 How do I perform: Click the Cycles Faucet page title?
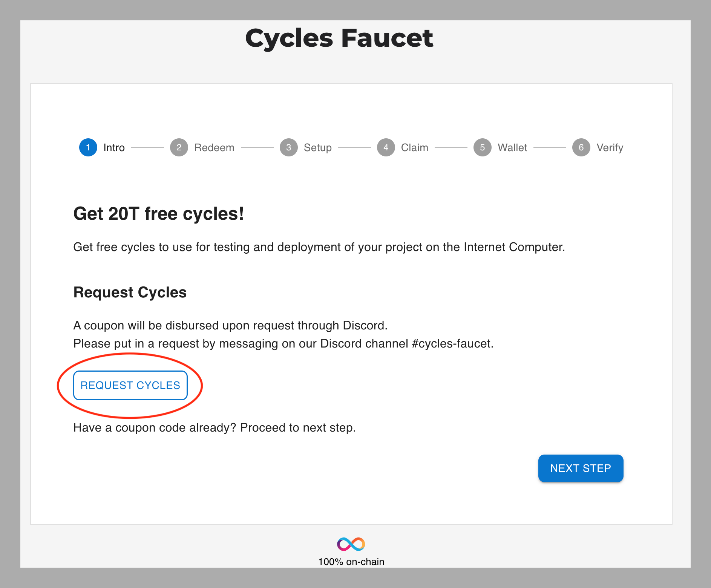point(339,38)
